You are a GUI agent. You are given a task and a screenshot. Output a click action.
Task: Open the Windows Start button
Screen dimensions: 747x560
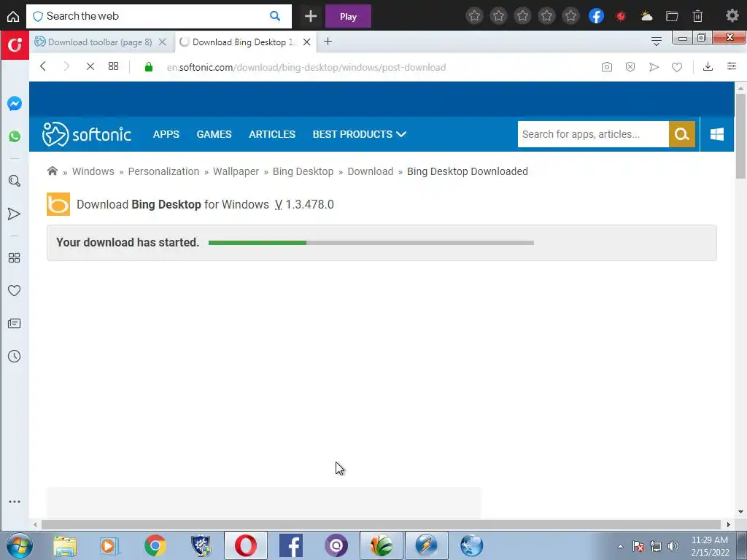click(19, 545)
